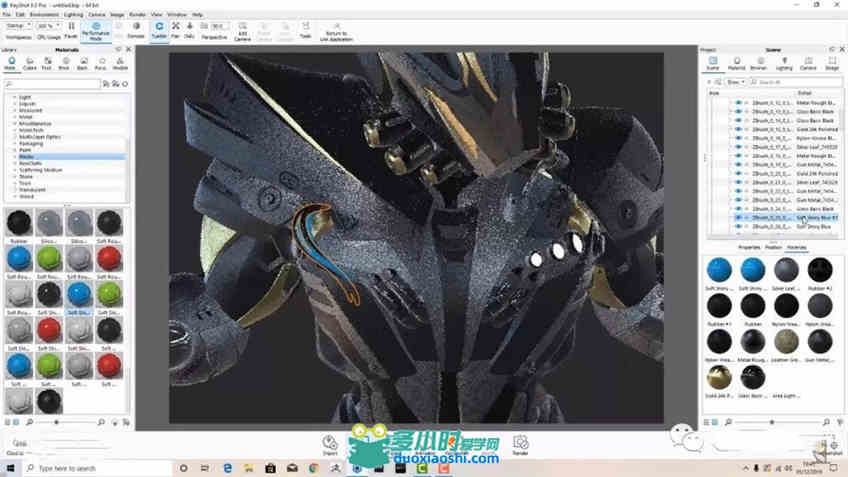This screenshot has width=848, height=477.
Task: Open the Startup workspace dropdown
Action: coord(18,26)
